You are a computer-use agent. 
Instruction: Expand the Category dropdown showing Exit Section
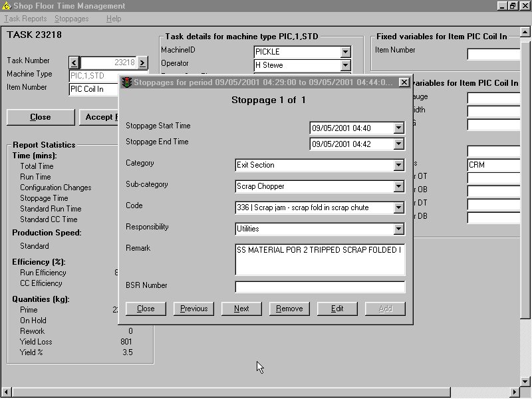[x=398, y=165]
